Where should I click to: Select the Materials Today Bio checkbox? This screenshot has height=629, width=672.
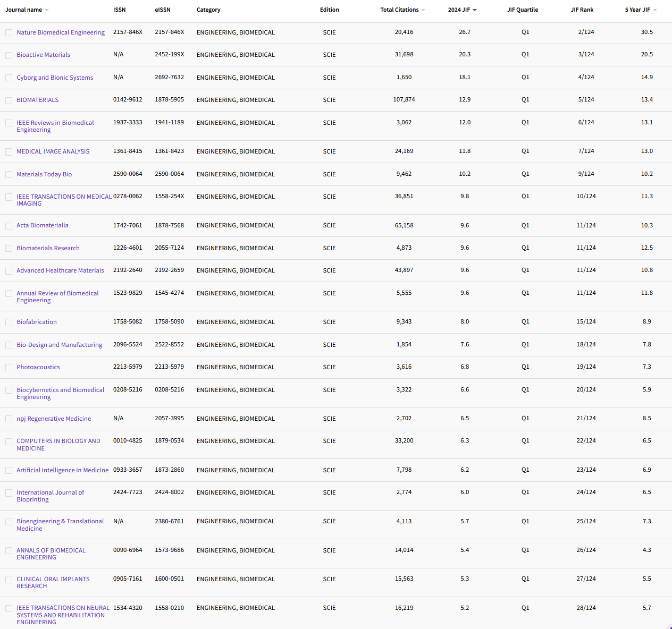coord(9,174)
